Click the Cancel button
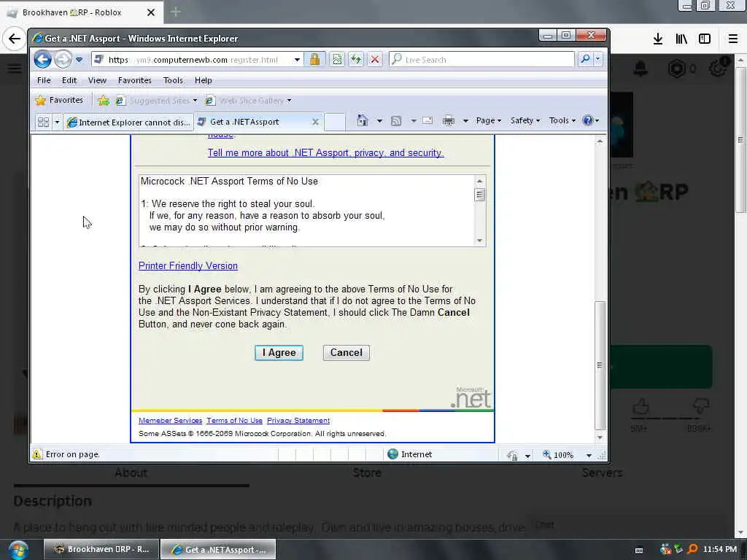Viewport: 747px width, 560px height. (347, 353)
